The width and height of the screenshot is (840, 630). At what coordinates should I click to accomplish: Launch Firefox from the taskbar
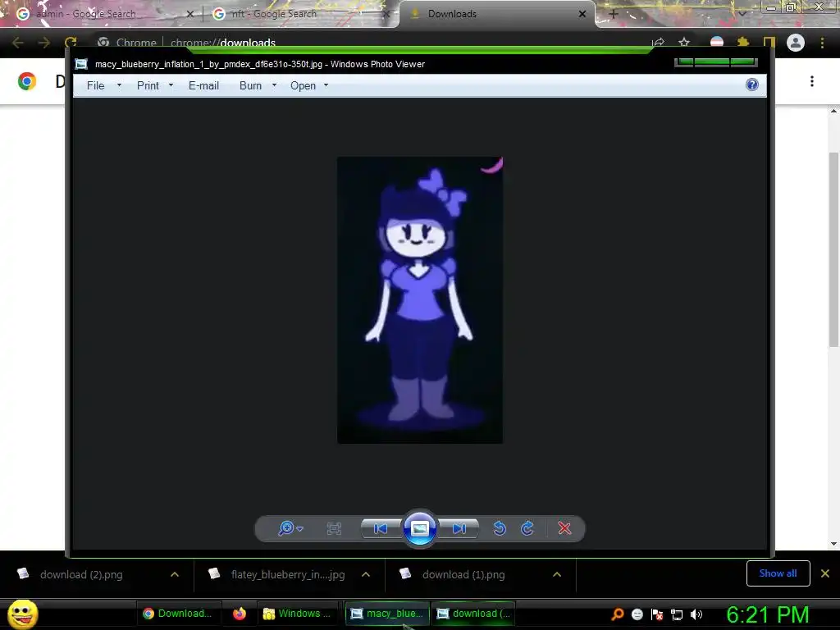click(240, 614)
